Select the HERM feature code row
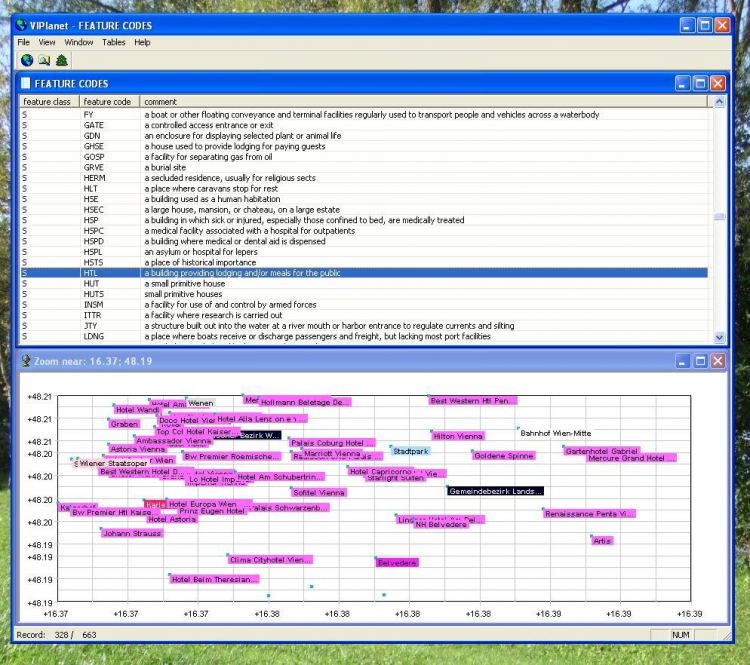 pos(364,177)
